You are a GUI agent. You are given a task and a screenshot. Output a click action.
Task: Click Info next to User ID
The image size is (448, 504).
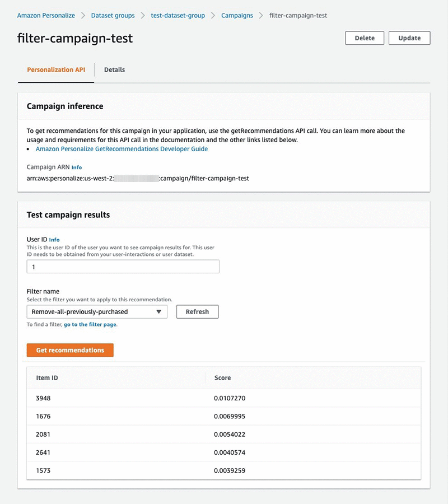click(x=54, y=240)
